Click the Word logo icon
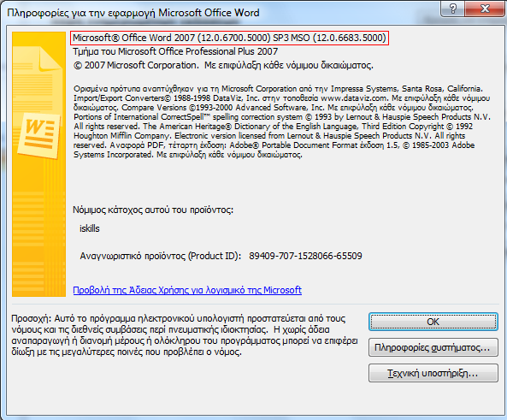The width and height of the screenshot is (507, 420). pos(39,134)
